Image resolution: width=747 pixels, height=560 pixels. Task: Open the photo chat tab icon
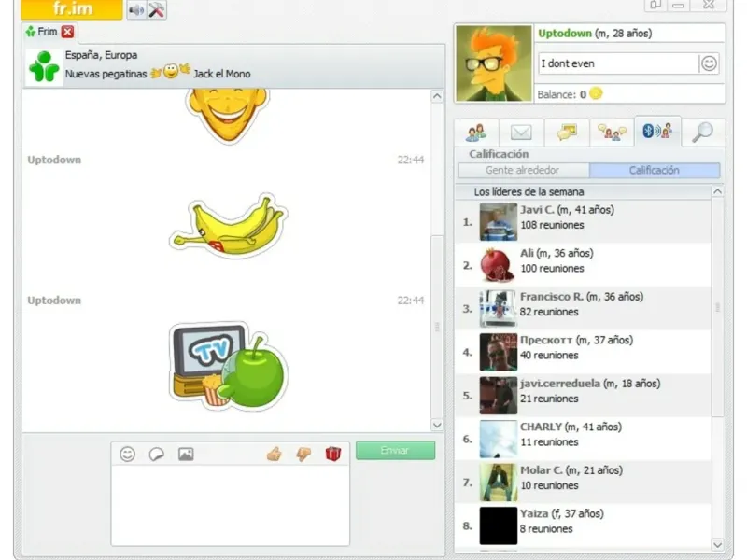point(567,132)
